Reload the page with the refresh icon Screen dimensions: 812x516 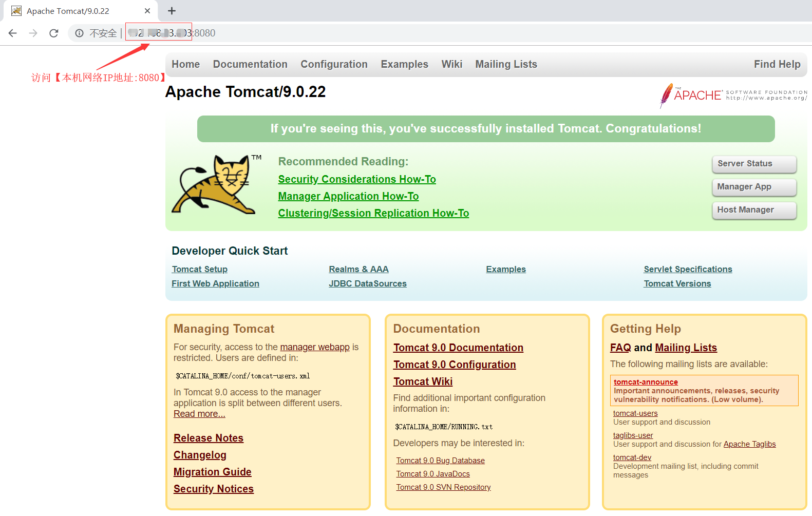(x=54, y=33)
